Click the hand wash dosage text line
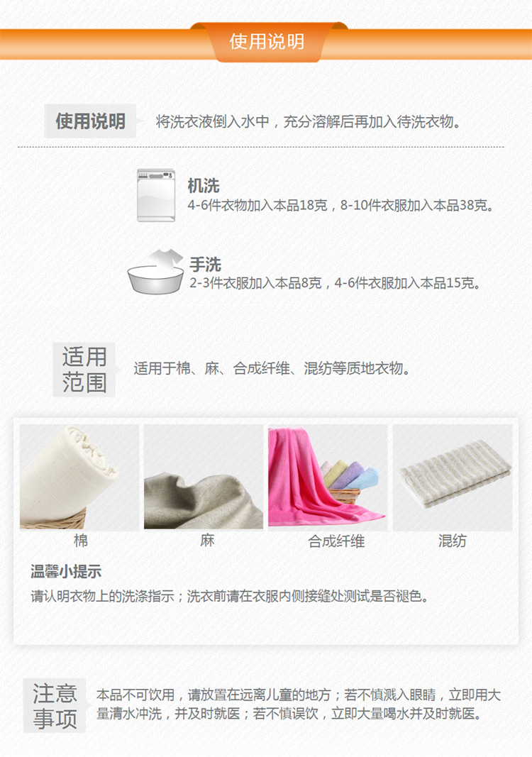This screenshot has width=532, height=757. (x=335, y=282)
